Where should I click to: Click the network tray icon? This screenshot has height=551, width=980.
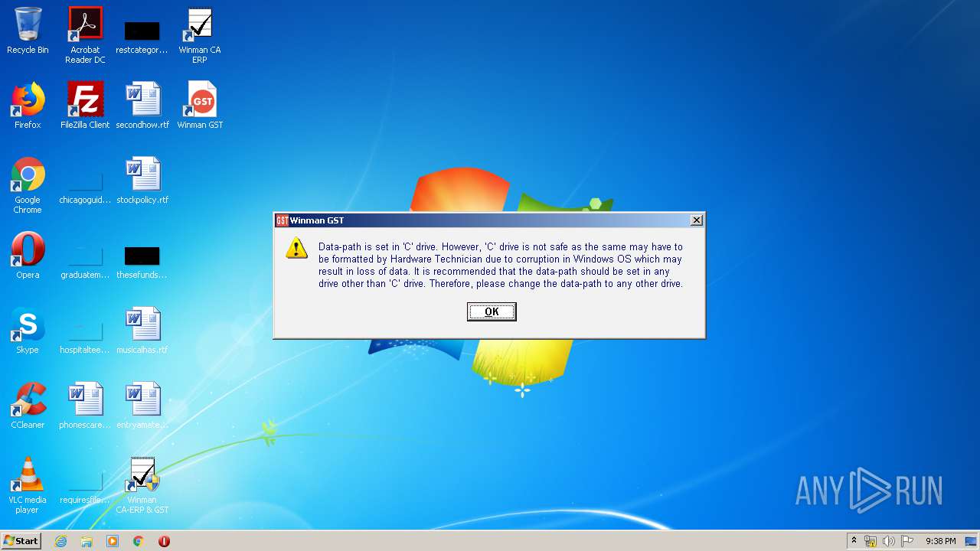871,541
